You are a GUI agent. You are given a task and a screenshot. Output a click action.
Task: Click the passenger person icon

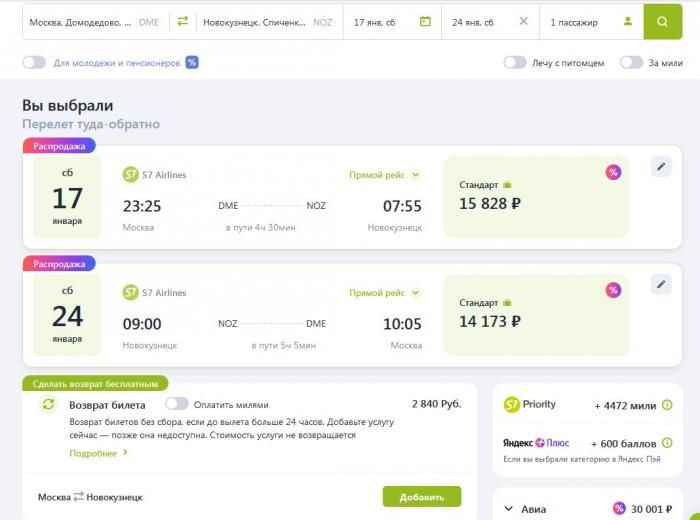click(x=627, y=21)
